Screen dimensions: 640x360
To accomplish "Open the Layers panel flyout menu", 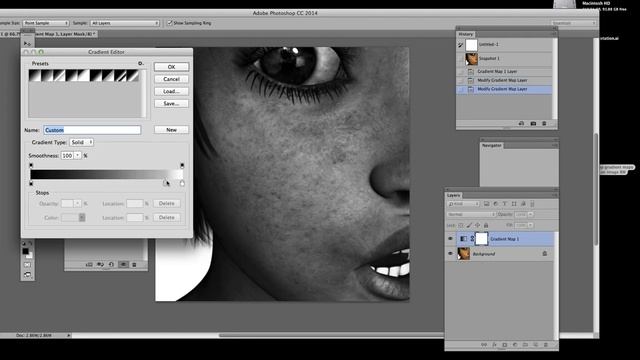I will point(555,195).
